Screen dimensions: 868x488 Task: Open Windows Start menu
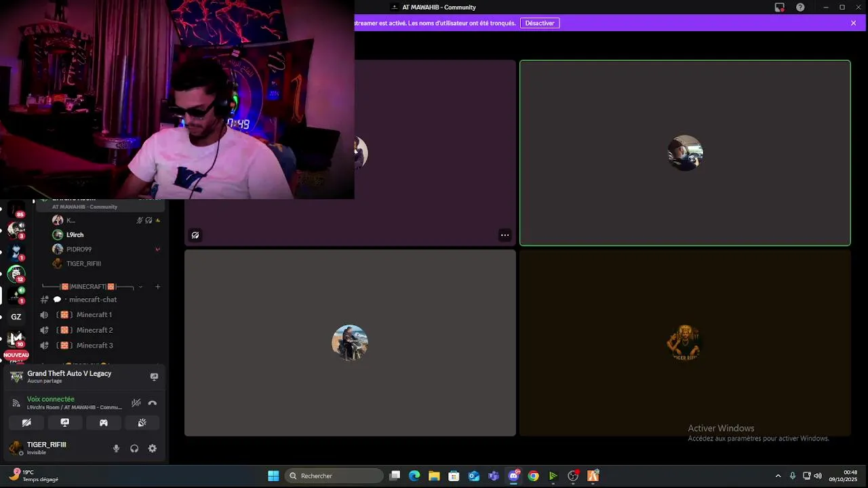273,476
